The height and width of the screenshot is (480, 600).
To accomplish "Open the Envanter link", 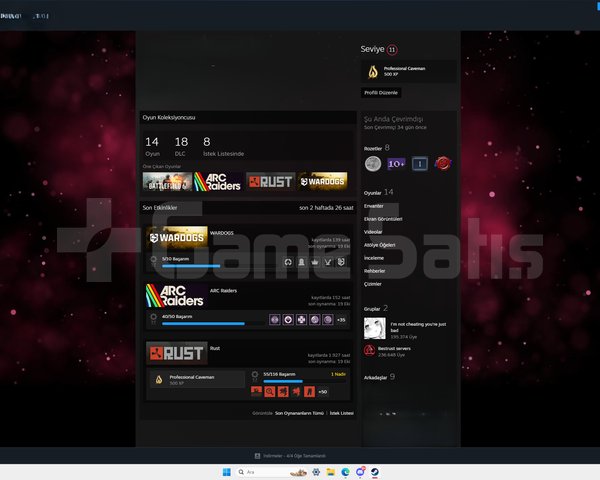I will (x=373, y=206).
